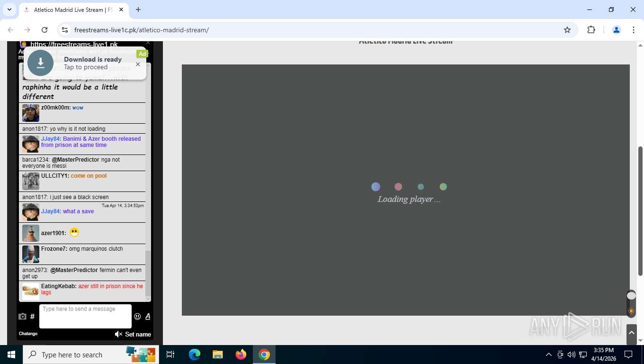Focus the "Type here to send a message" box
The height and width of the screenshot is (364, 644).
point(85,316)
